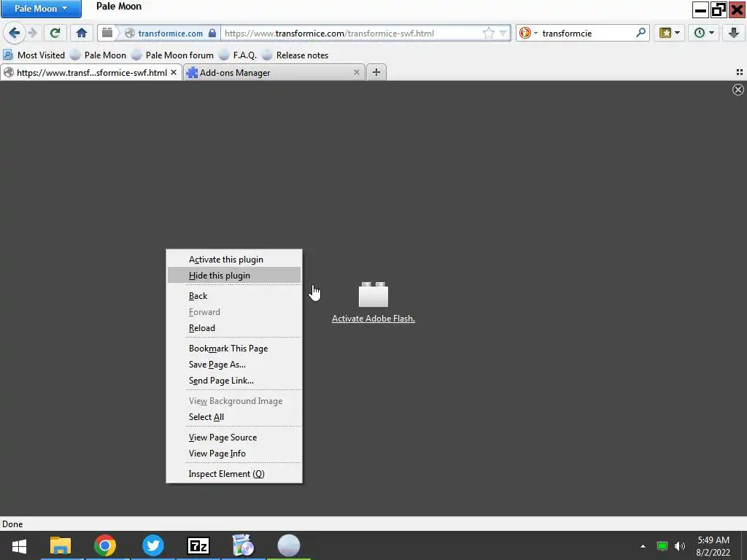Open the Pale Moon application menu
Image resolution: width=747 pixels, height=560 pixels.
pos(41,9)
